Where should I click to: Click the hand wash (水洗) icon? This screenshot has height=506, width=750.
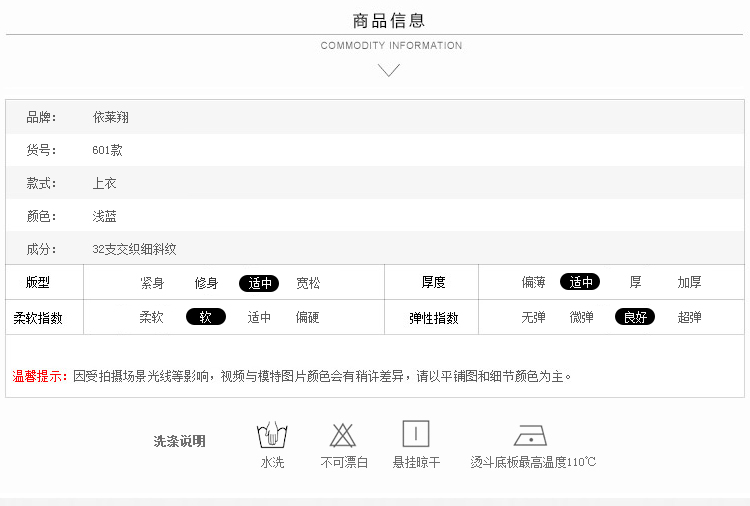(x=272, y=435)
